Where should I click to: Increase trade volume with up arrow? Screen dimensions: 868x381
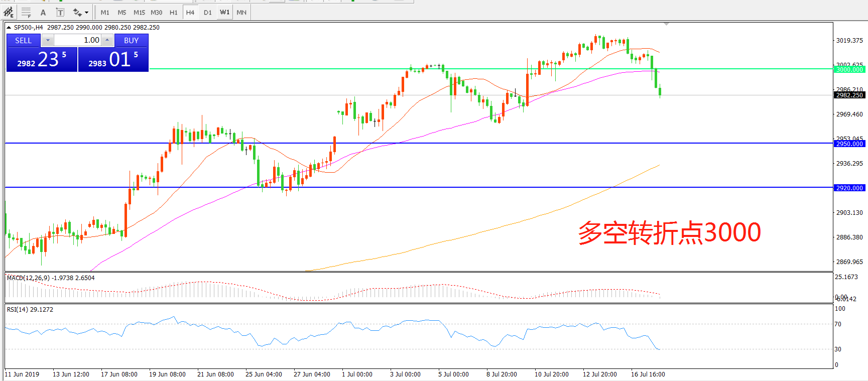point(107,40)
